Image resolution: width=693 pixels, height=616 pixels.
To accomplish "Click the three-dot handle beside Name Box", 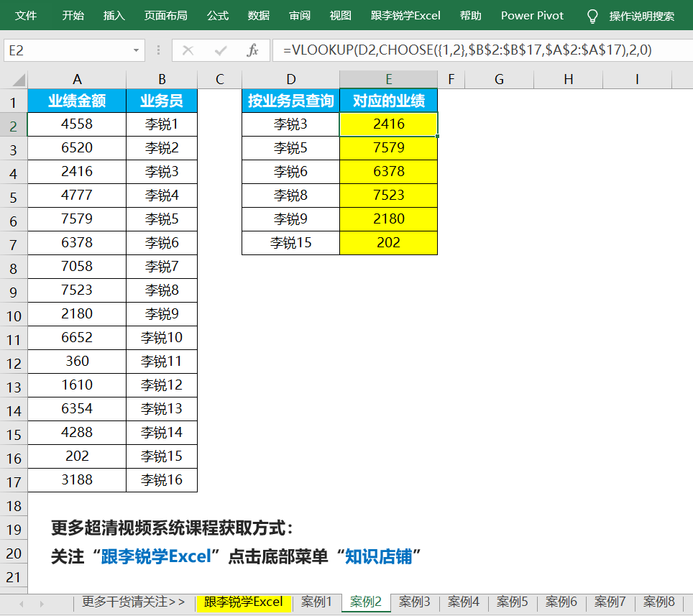I will 158,50.
